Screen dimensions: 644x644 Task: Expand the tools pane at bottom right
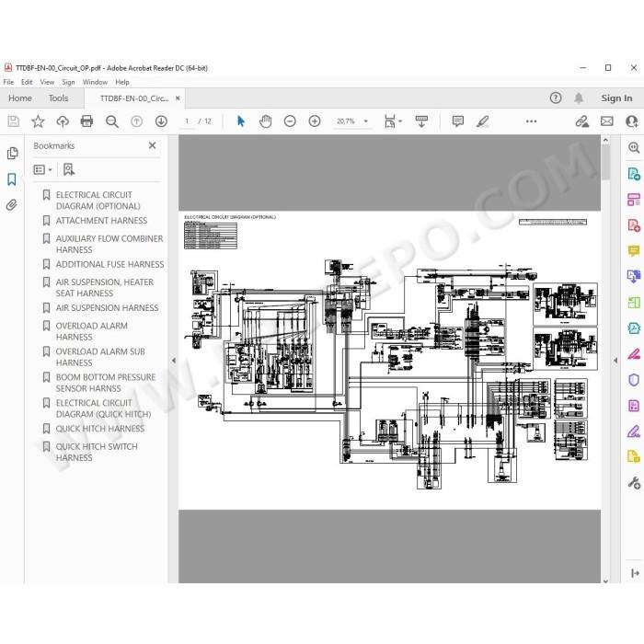tap(634, 573)
